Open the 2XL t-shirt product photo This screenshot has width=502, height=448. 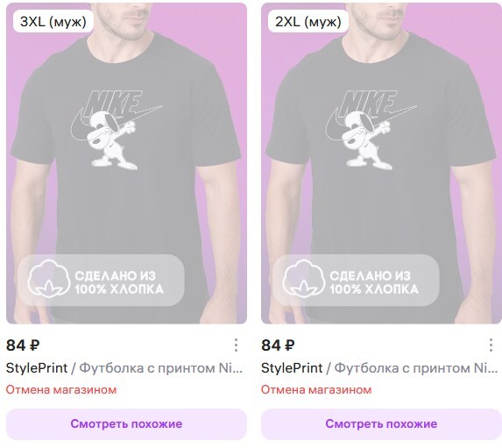381,163
